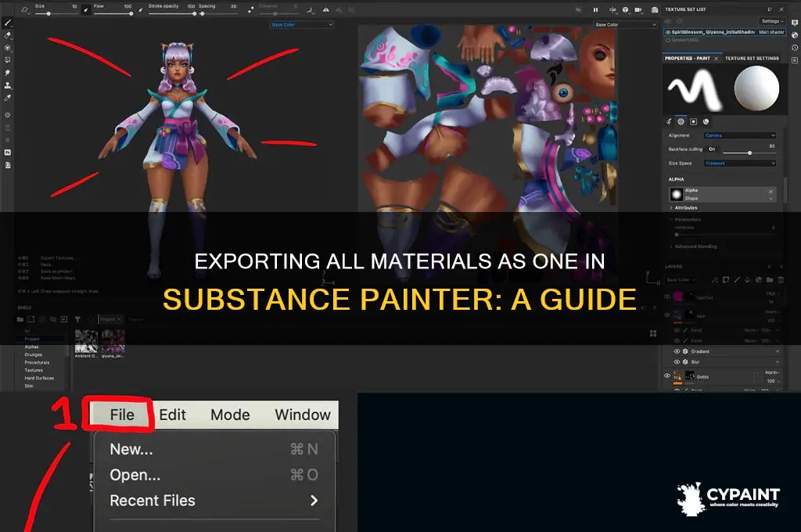The height and width of the screenshot is (532, 801).
Task: Click the Size pen pressure icon
Action: [x=86, y=9]
